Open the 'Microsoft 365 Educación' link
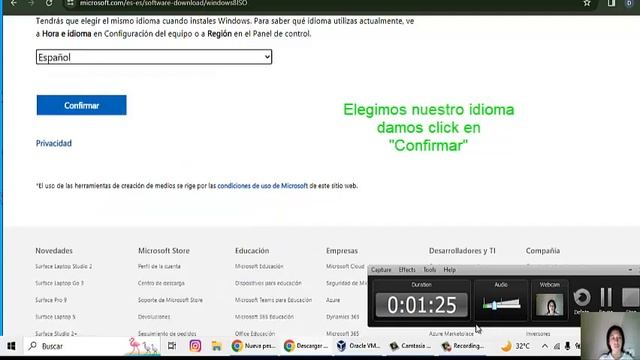 point(264,317)
